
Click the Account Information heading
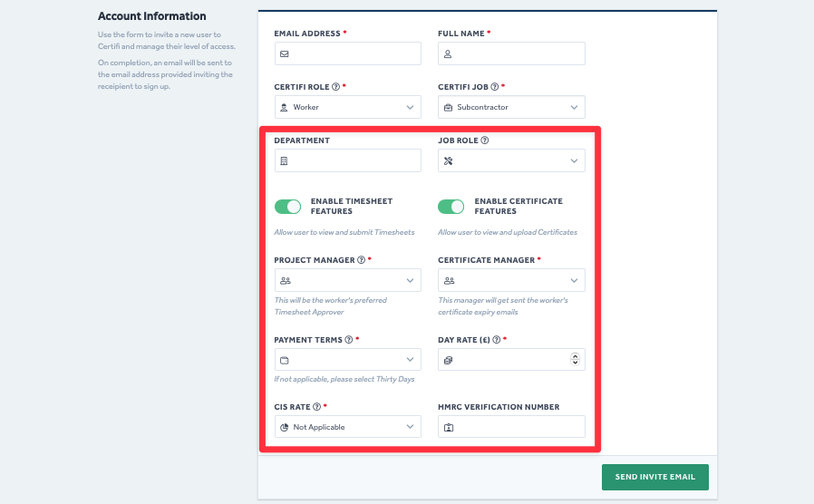point(152,16)
